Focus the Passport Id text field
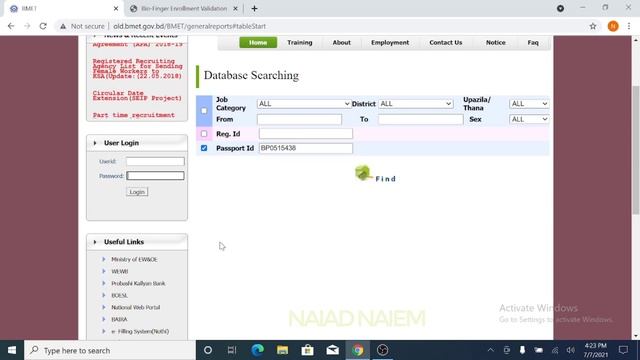 pyautogui.click(x=306, y=148)
